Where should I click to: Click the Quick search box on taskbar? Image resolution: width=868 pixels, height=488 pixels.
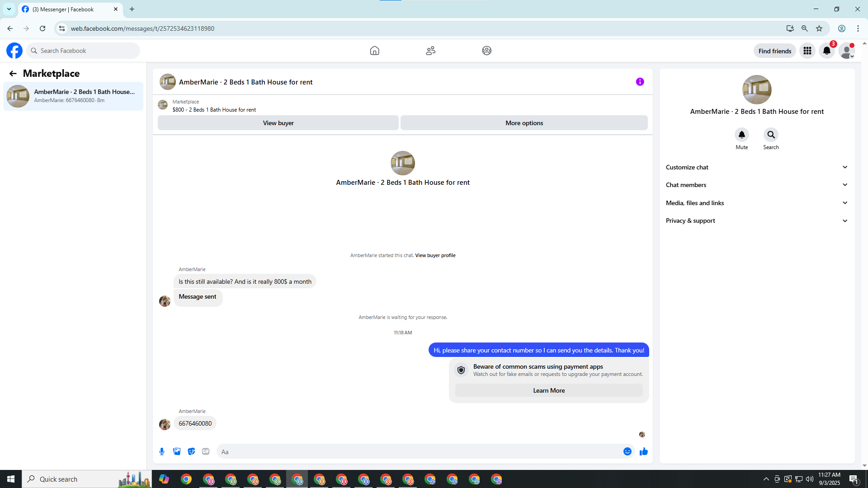[x=87, y=479]
